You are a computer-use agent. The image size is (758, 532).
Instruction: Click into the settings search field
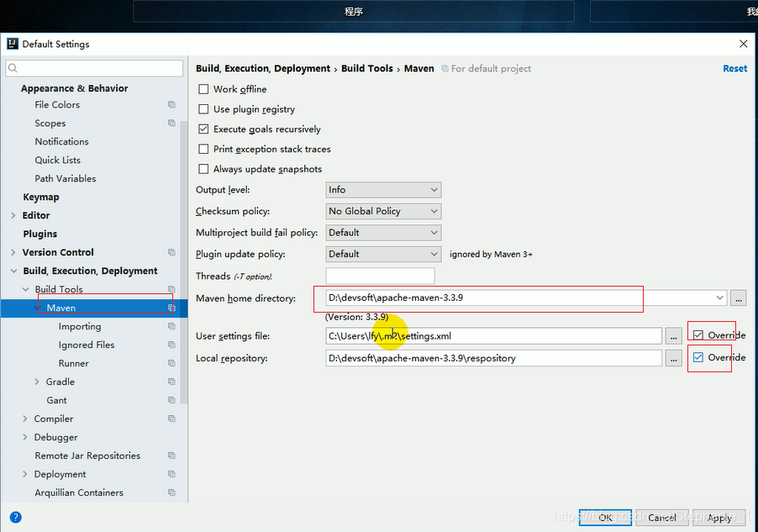(94, 68)
